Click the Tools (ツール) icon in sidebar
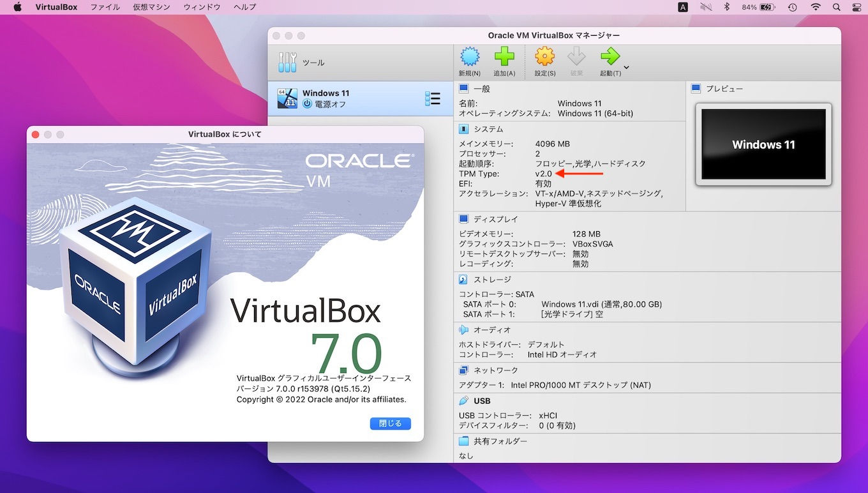Viewport: 868px width, 493px height. point(288,63)
